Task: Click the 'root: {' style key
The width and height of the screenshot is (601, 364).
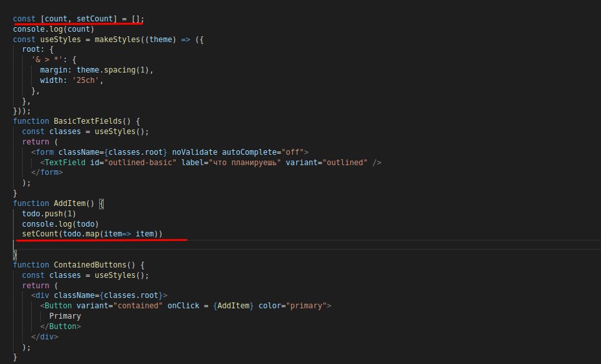Action: coord(38,49)
